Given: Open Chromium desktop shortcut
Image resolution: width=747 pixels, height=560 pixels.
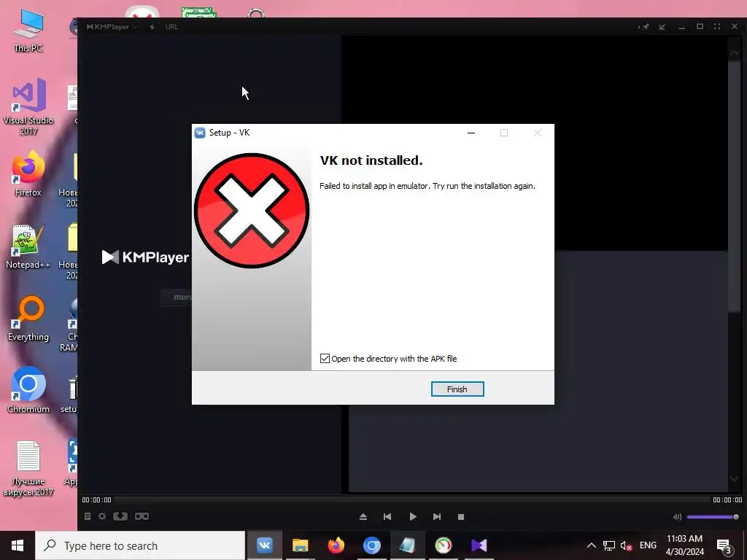Looking at the screenshot, I should [x=28, y=391].
